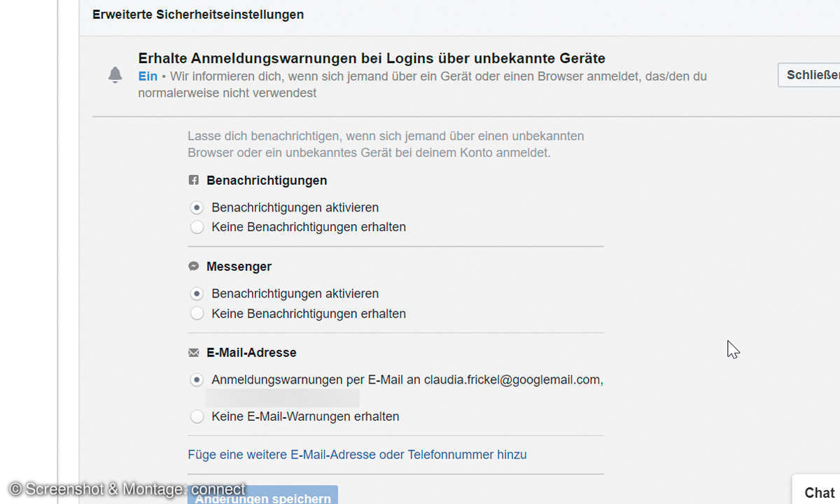
Task: Click the Messenger icon beside Messenger heading
Action: [x=194, y=267]
